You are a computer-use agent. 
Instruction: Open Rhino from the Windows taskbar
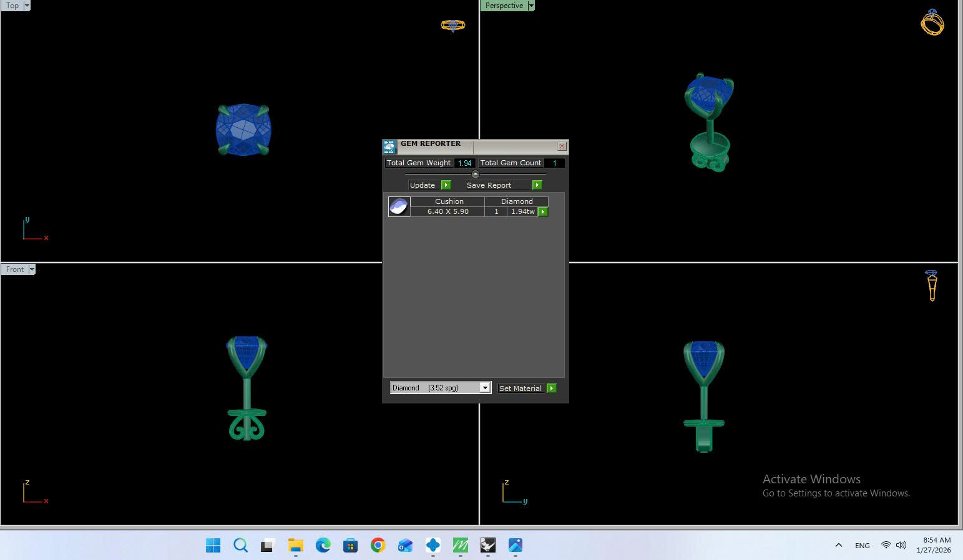tap(487, 546)
